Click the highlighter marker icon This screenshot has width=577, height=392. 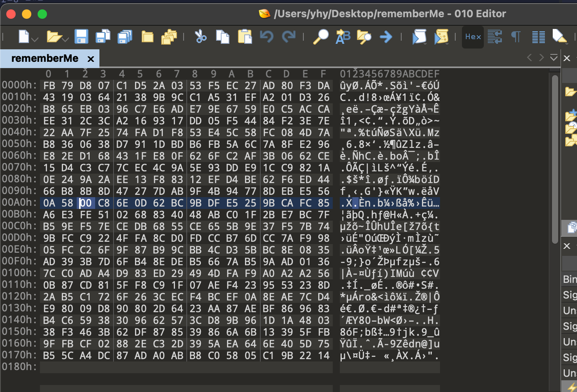tap(560, 37)
